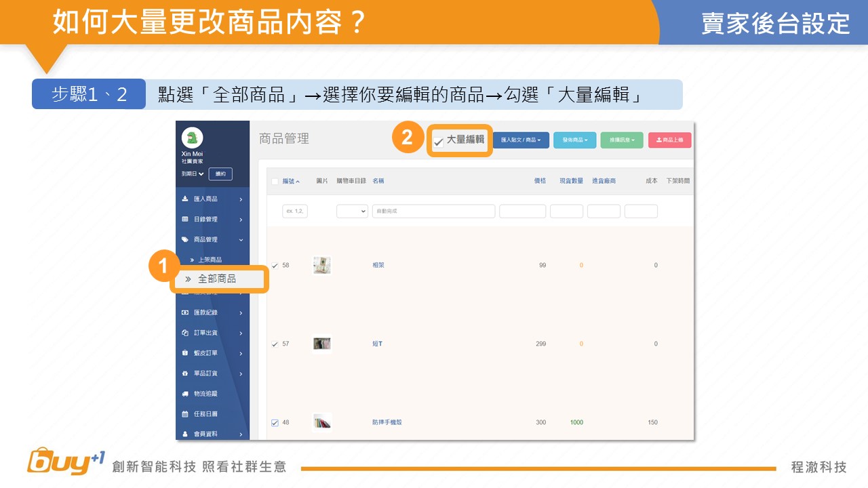Select 全部商品 in the sidebar
868x488 pixels.
pyautogui.click(x=216, y=279)
